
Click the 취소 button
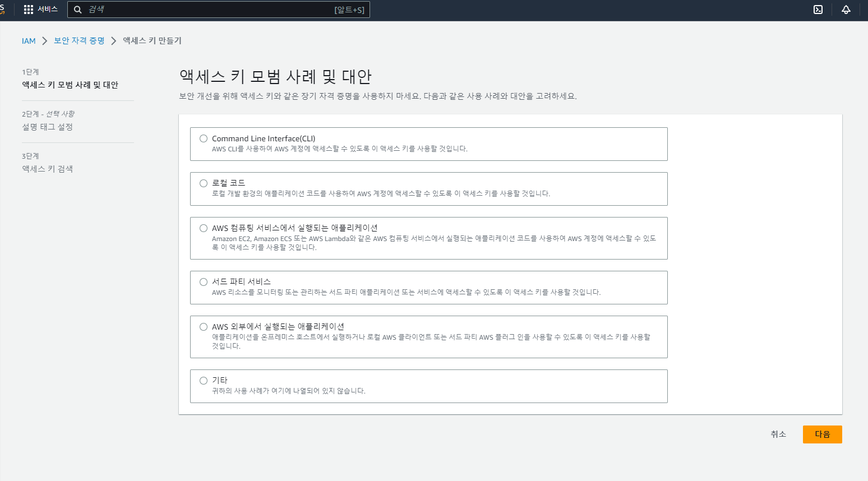click(778, 434)
